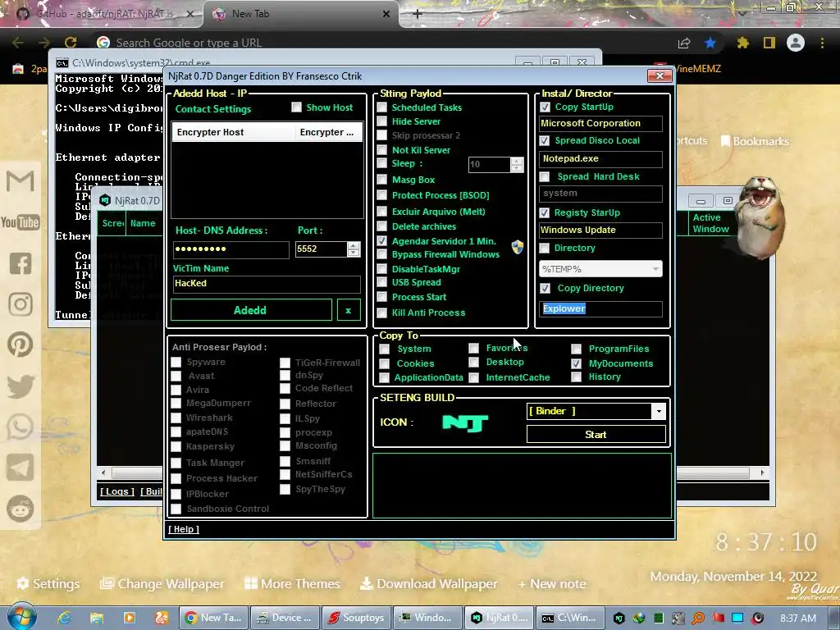Switch to the GitHub njRAT browser tab
Viewport: 840px width, 630px height.
coord(104,14)
